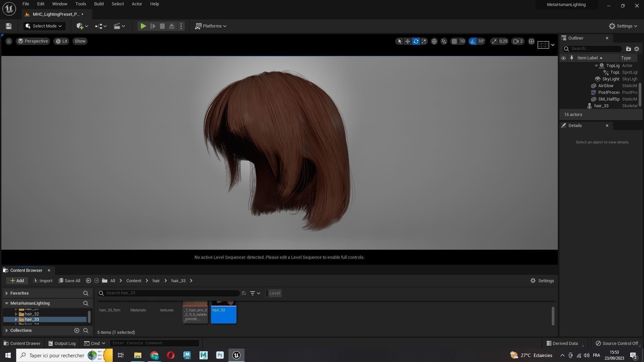Create new folder in Outliner
The width and height of the screenshot is (644, 362).
pos(628,49)
